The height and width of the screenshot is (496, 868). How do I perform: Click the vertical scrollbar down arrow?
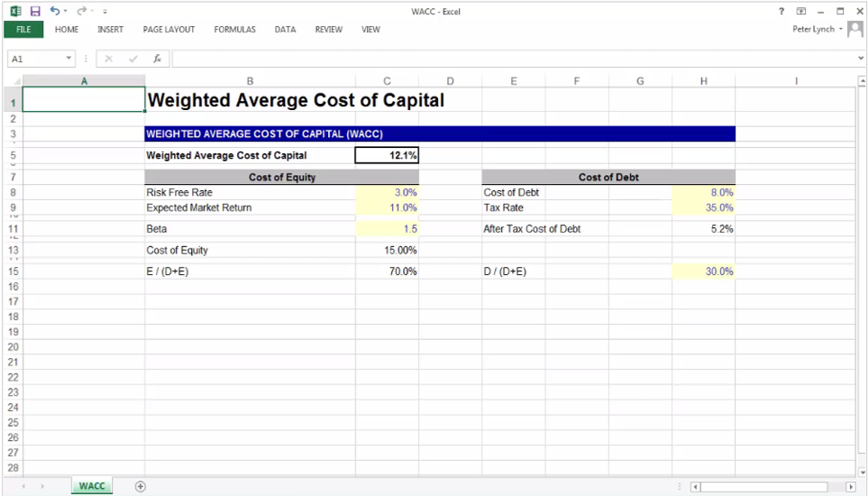862,472
